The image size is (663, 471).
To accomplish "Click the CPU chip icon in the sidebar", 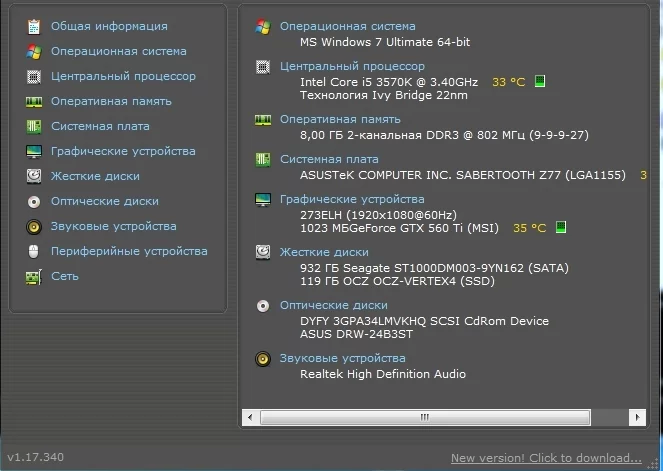I will (34, 77).
